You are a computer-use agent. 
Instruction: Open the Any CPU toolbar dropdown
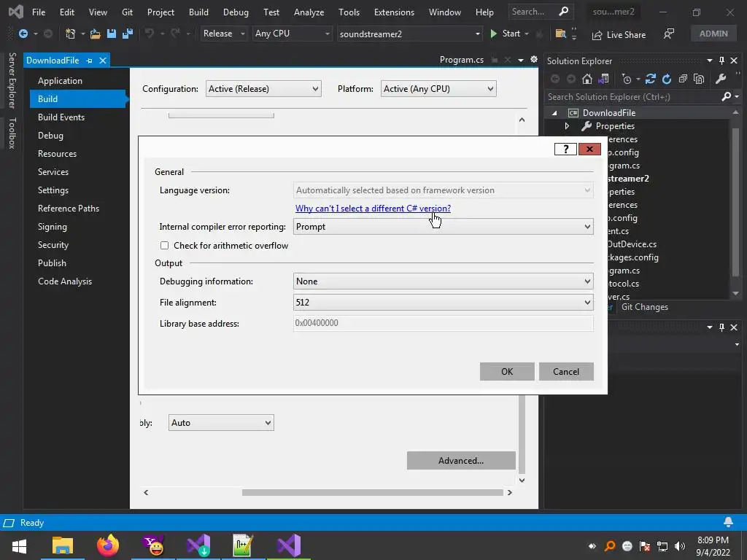point(292,34)
